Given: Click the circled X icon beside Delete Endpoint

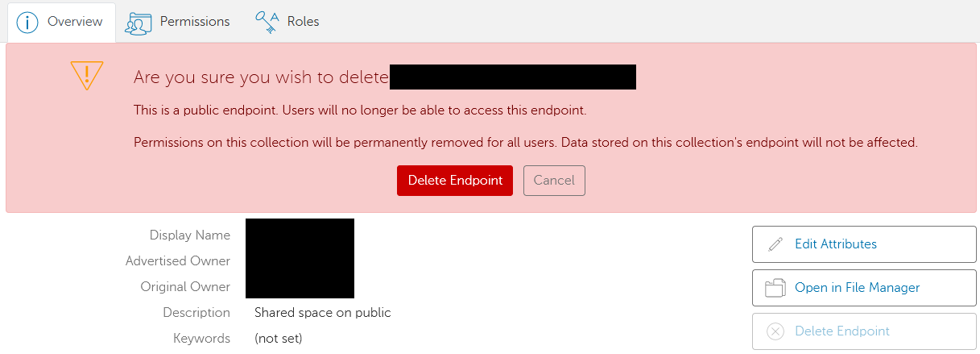Looking at the screenshot, I should [x=775, y=331].
